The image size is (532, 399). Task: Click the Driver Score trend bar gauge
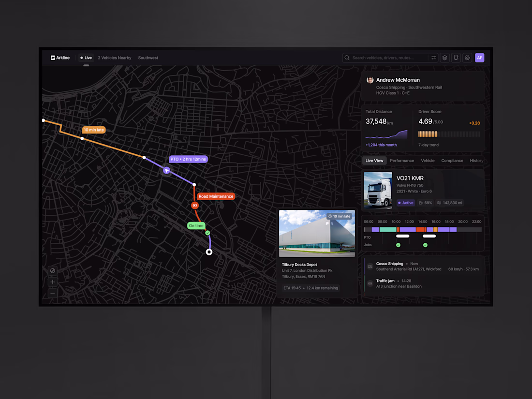click(449, 134)
